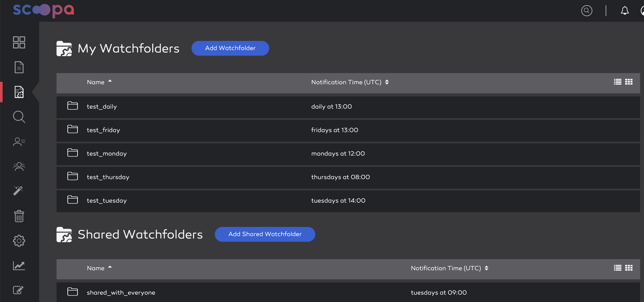
Task: Open the edit pencil icon in sidebar
Action: coord(18,290)
